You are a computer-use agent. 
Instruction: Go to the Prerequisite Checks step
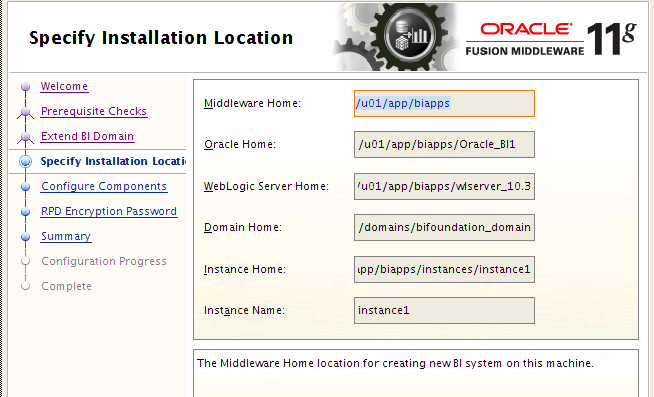tap(94, 111)
